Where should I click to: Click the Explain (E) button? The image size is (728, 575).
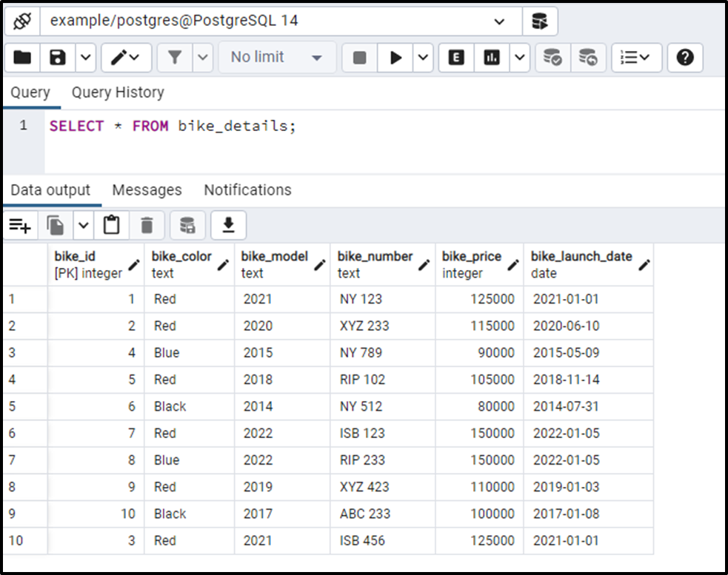(x=456, y=58)
